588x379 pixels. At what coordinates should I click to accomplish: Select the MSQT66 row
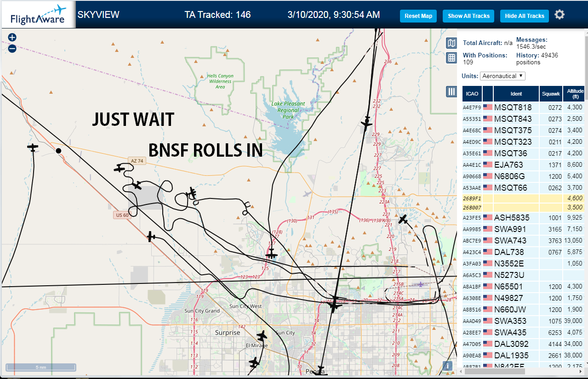[x=524, y=188]
